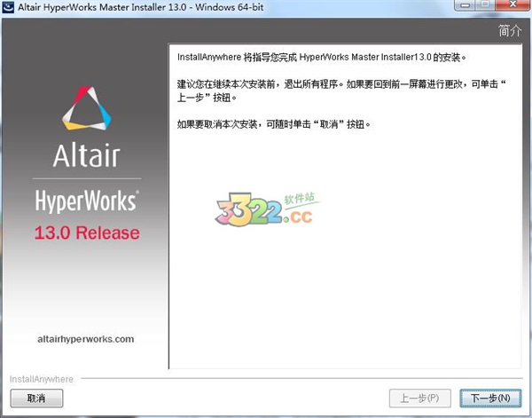Click the paragraph starting with 建议您在继续本次安装前
Image resolution: width=532 pixels, height=418 pixels.
pos(341,91)
